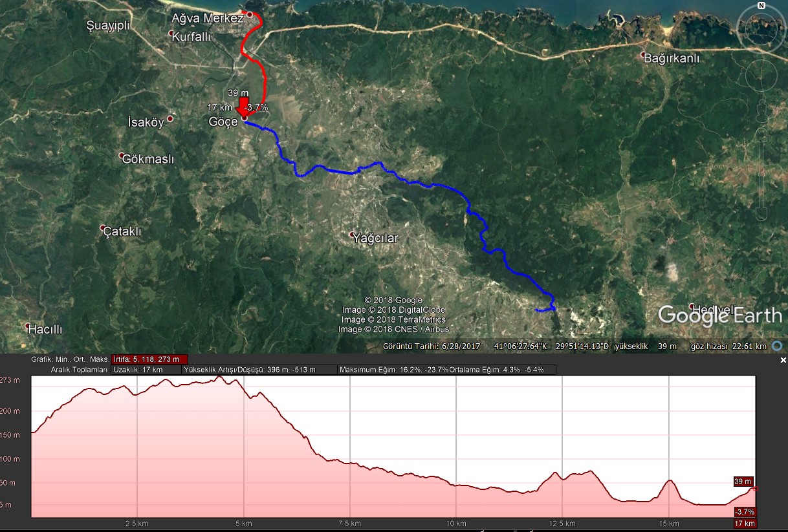Close the elevation profile panel
Viewport: 788px width, 532px height.
pos(783,360)
